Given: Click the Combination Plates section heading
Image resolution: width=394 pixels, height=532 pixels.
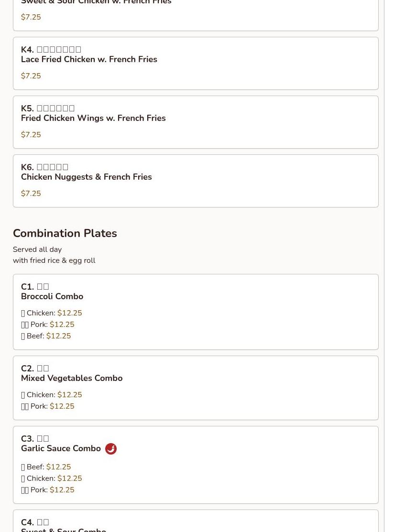Looking at the screenshot, I should point(65,233).
